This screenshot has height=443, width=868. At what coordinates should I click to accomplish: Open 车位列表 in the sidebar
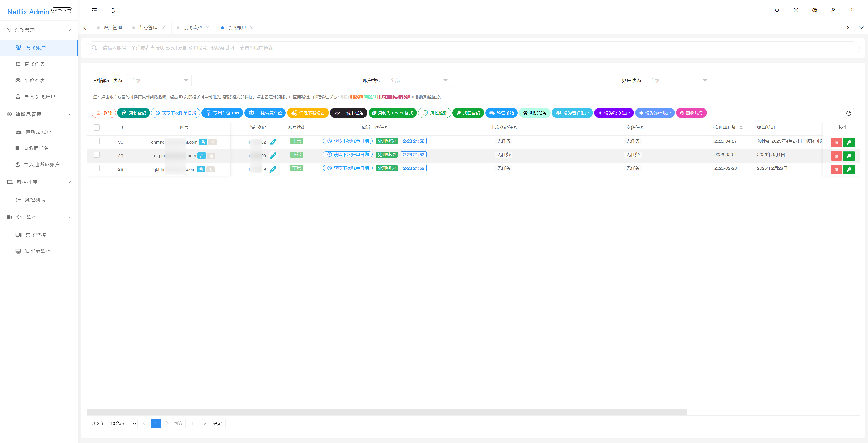(39, 80)
